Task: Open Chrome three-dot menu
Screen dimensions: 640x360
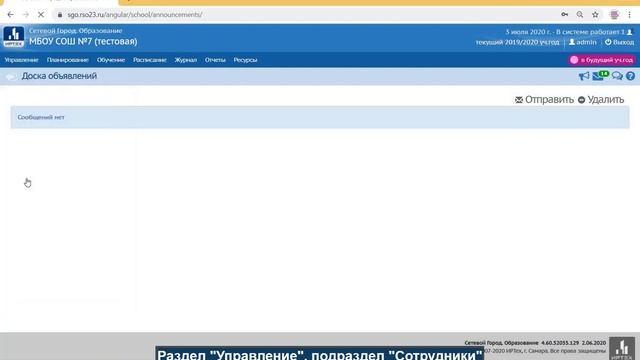Action: (x=629, y=15)
